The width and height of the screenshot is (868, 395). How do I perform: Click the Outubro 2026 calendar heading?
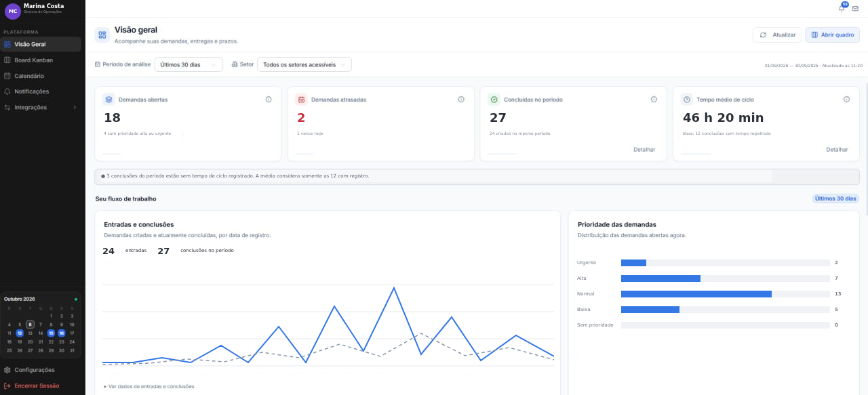20,299
